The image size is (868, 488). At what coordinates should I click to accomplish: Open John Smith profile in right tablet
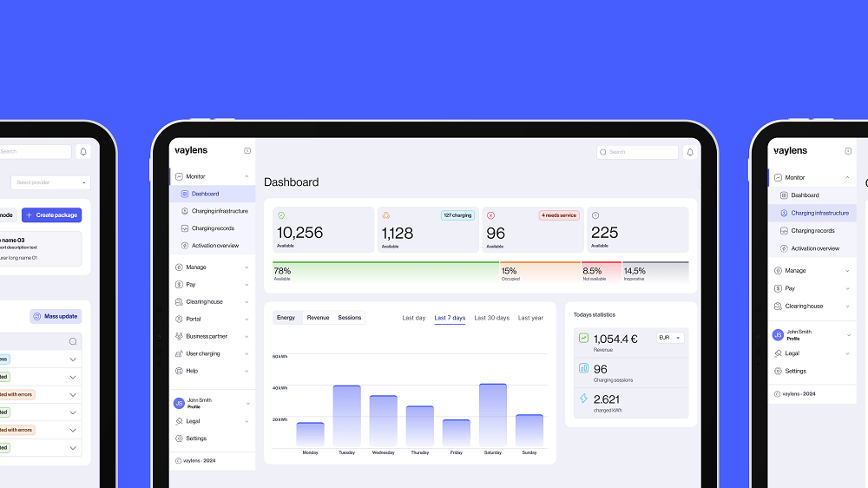[x=812, y=334]
